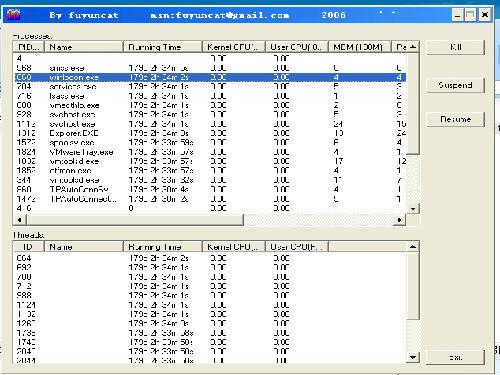
Task: Click the Kernel CPU column header in processes
Action: tap(234, 47)
